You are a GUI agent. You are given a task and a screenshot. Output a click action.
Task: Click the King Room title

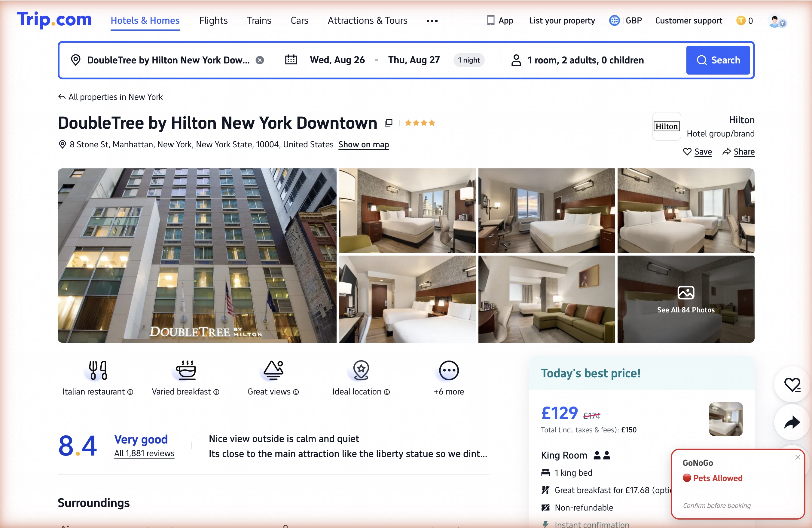[x=564, y=455]
